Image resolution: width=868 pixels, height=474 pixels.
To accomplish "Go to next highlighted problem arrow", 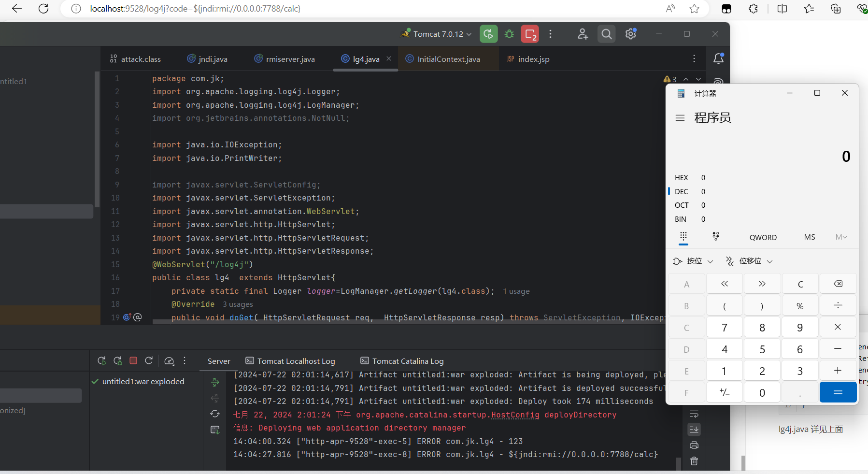I will pos(698,79).
